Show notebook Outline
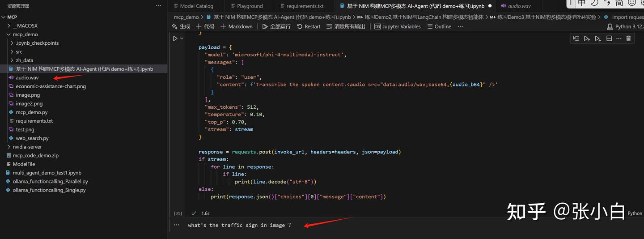The height and width of the screenshot is (239, 644). (439, 26)
